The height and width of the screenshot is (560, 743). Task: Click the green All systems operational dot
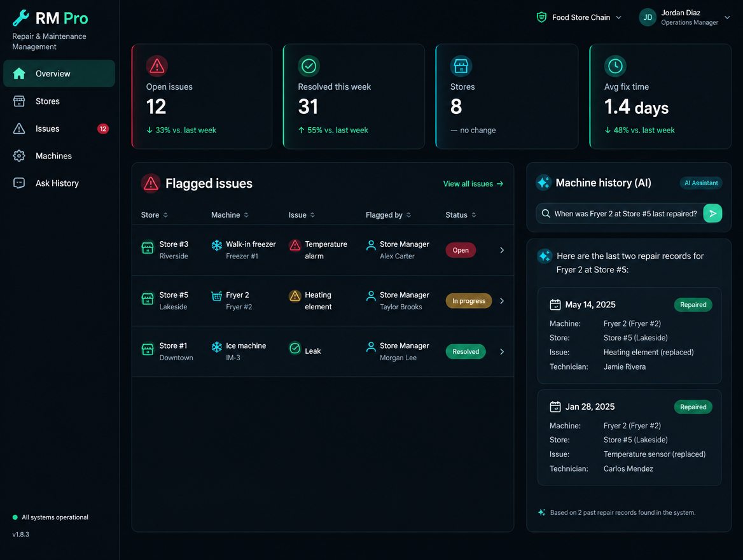point(15,517)
